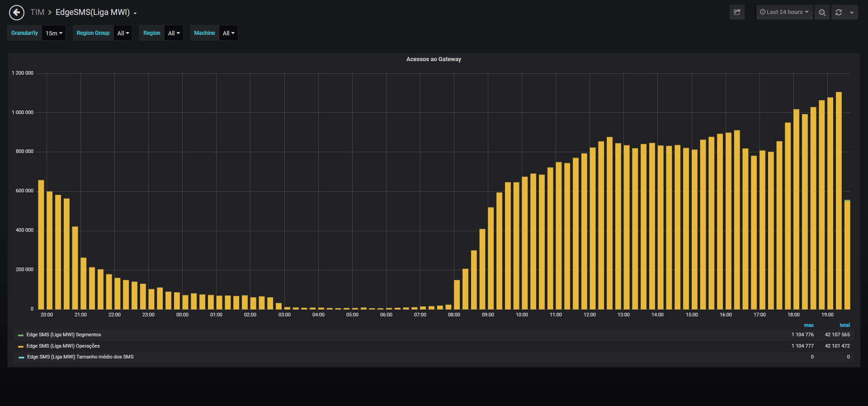This screenshot has width=868, height=406.
Task: Click the Granularity variable label
Action: [24, 33]
